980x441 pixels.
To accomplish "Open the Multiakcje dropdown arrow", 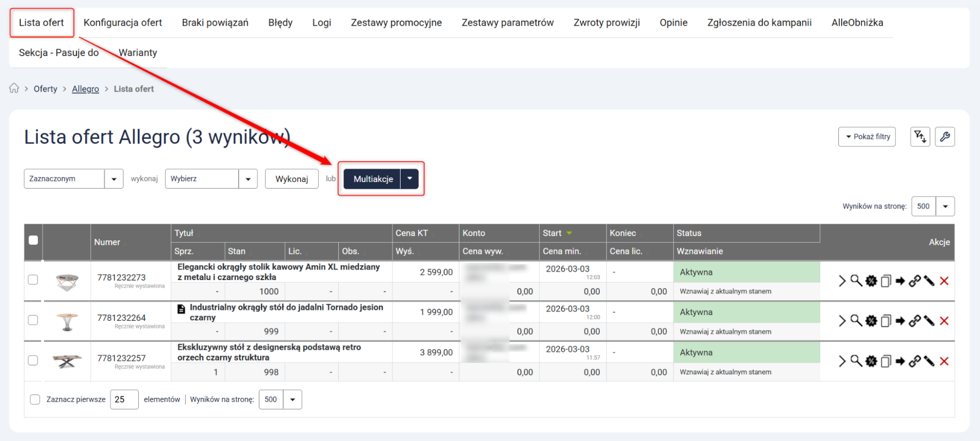I will click(x=409, y=179).
